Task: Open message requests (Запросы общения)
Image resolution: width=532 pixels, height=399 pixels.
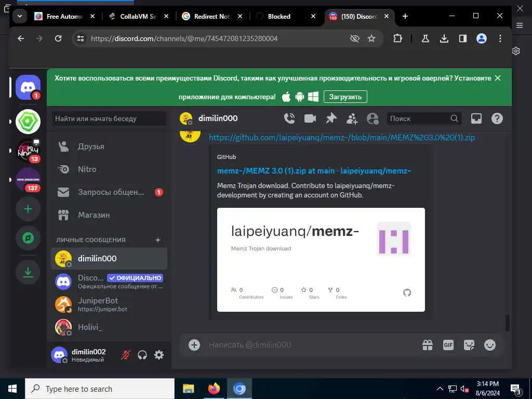Action: 109,192
